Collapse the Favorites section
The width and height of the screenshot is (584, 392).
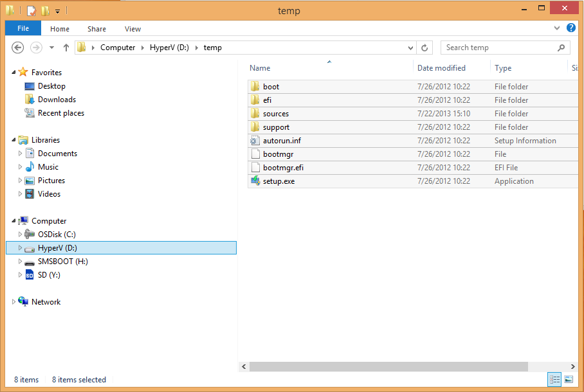[14, 72]
